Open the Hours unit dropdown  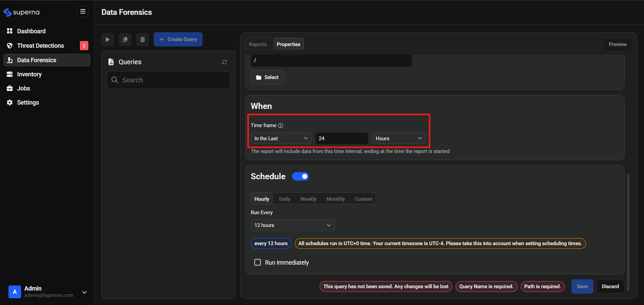(x=399, y=138)
